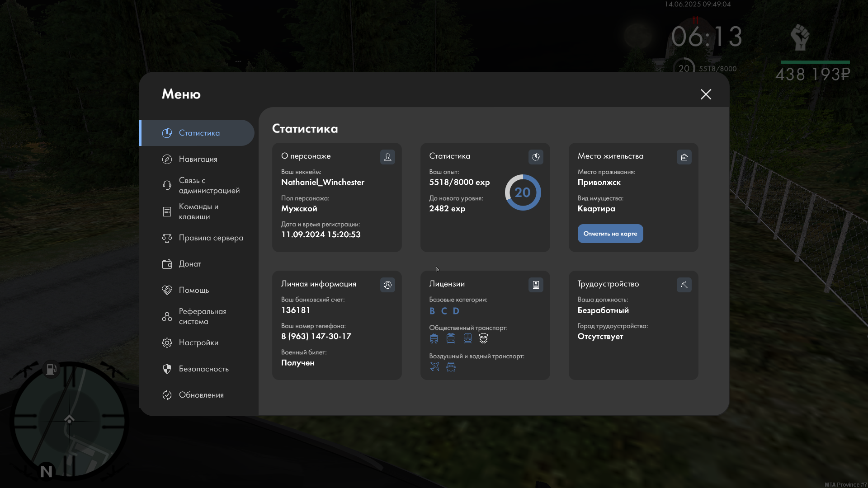The image size is (868, 488).
Task: Go to Правила сервера
Action: point(197,238)
